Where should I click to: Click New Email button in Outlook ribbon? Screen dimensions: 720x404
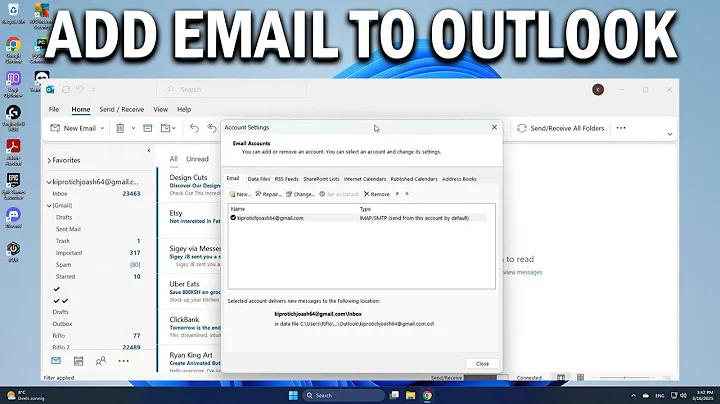coord(73,129)
